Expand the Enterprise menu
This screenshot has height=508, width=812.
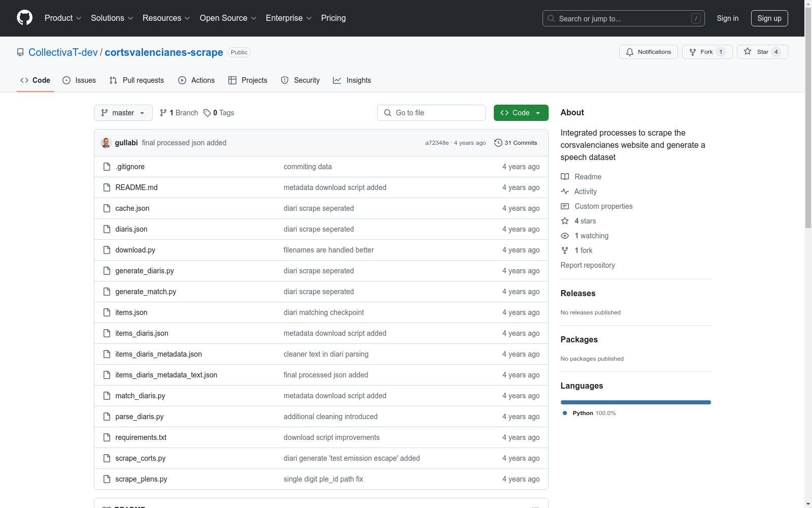tap(289, 18)
